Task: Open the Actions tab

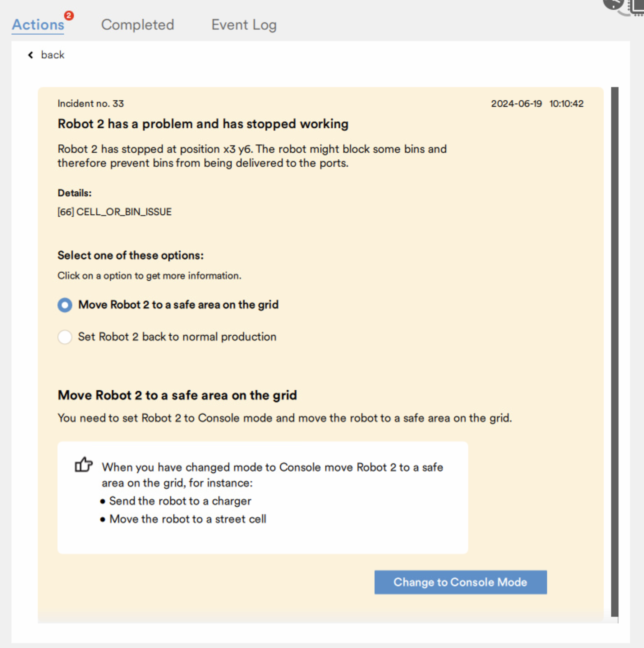Action: (x=38, y=25)
